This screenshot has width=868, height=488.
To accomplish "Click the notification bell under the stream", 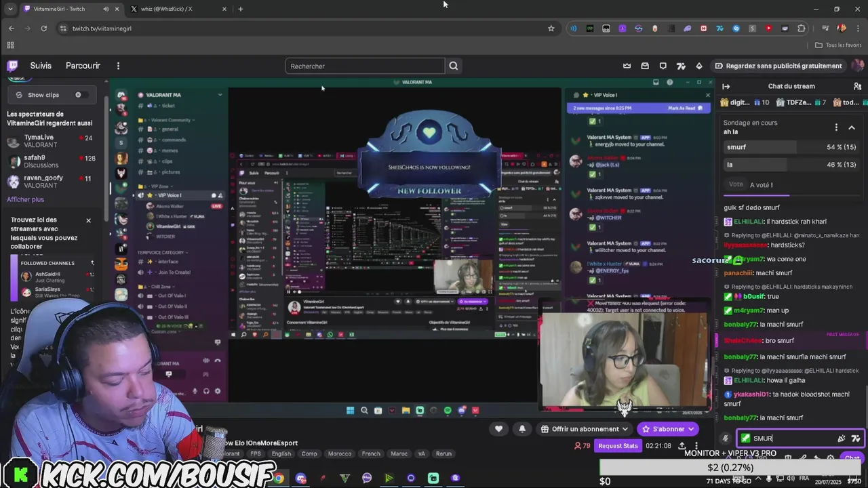I will pos(522,429).
